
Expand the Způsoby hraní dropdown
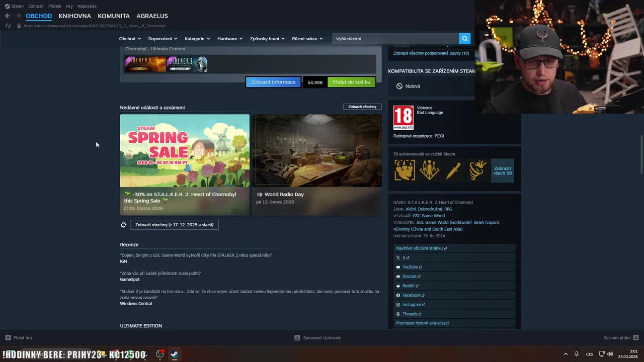coord(267,39)
